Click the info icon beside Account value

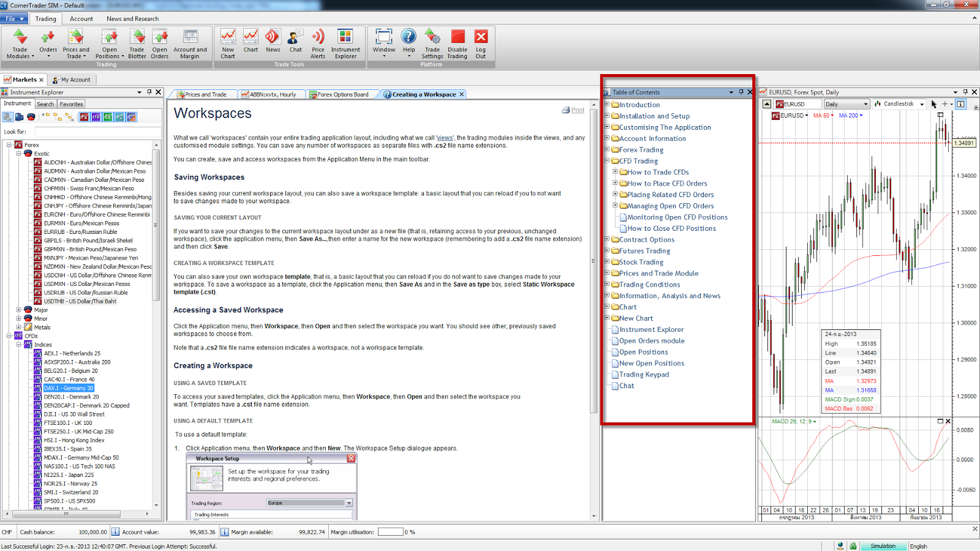224,532
